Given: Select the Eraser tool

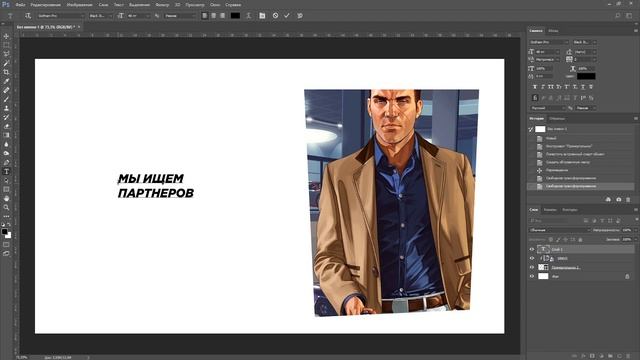Looking at the screenshot, I should point(6,126).
